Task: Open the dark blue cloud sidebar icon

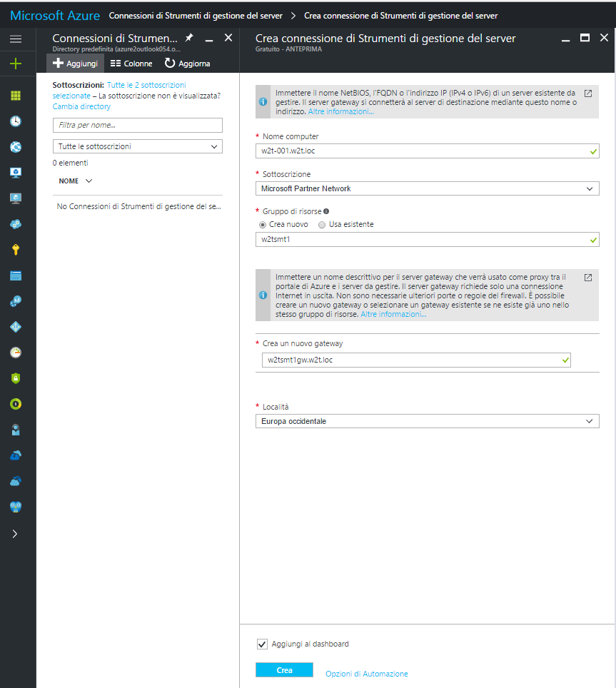Action: [x=16, y=455]
